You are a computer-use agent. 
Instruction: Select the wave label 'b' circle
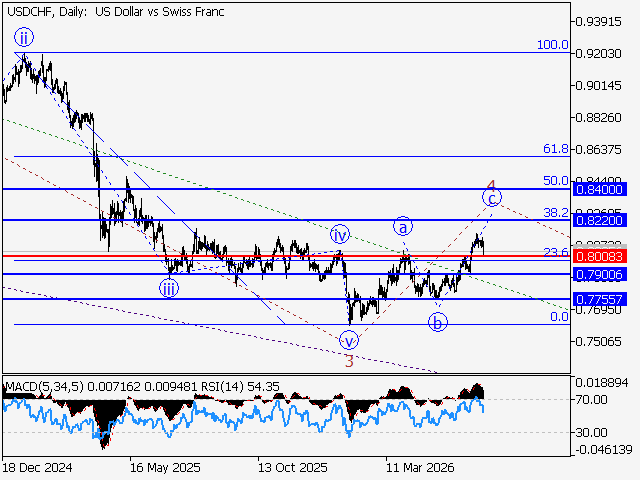(x=438, y=322)
